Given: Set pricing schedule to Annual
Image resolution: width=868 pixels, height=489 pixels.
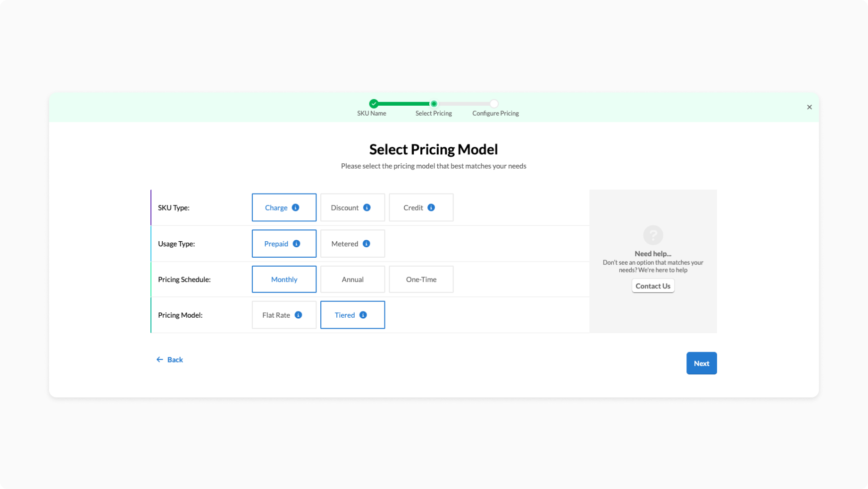Looking at the screenshot, I should pos(352,279).
